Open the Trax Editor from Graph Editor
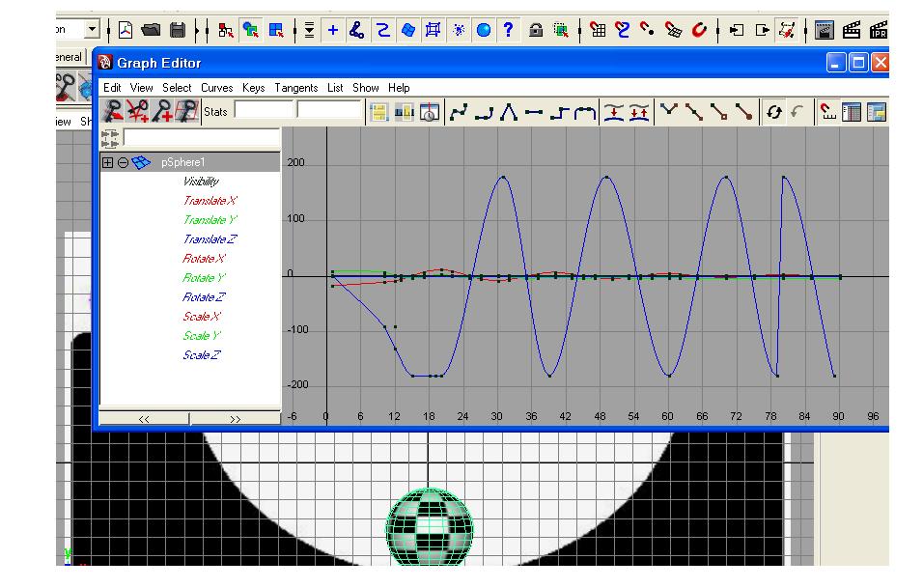Screen dimensions: 923x588 click(x=877, y=112)
